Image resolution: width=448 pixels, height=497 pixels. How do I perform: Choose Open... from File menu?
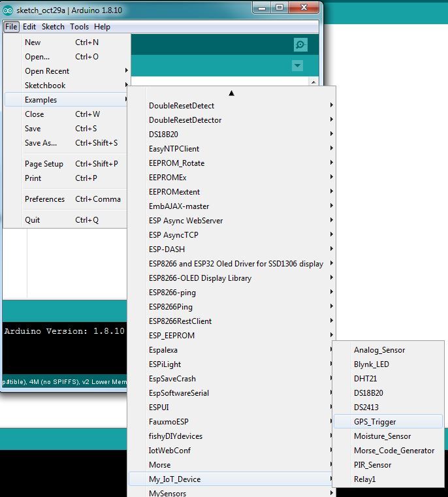[65, 57]
